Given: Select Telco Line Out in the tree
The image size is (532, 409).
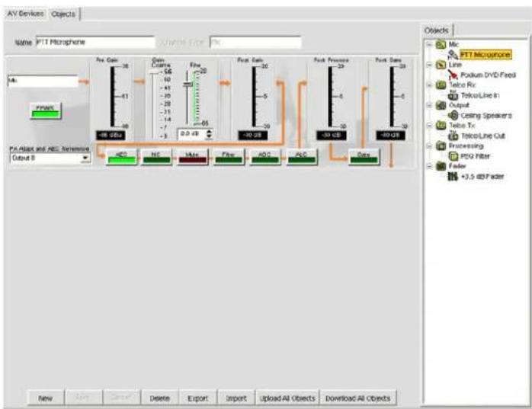Looking at the screenshot, I should (x=483, y=136).
